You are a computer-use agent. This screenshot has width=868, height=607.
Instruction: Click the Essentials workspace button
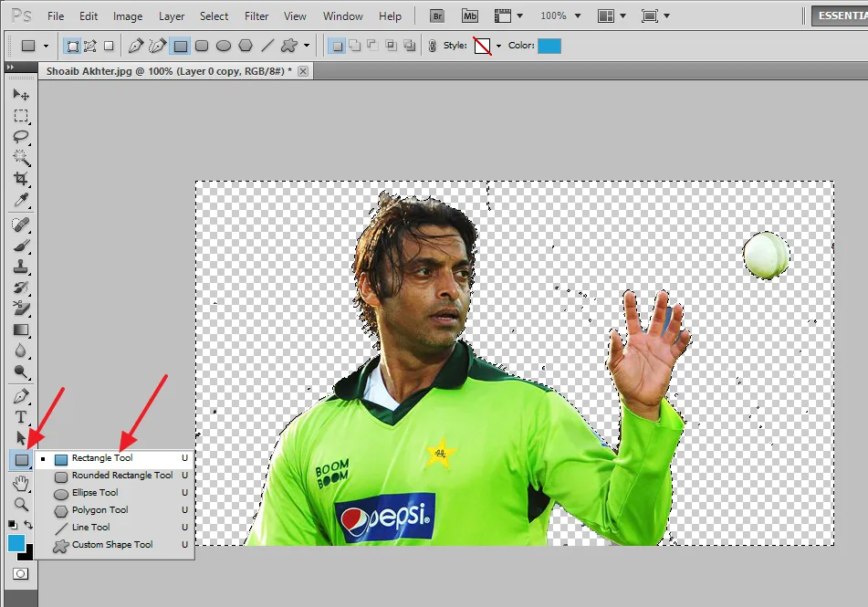[x=840, y=16]
